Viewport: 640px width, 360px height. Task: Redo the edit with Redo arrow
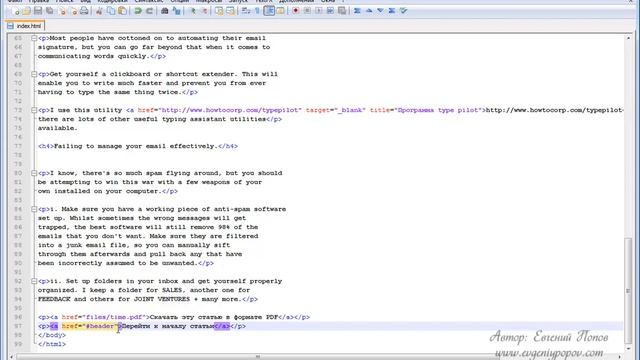149,11
